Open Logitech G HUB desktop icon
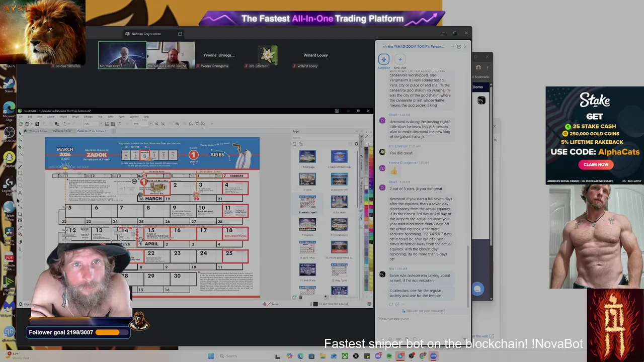The height and width of the screenshot is (362, 644). point(9,183)
